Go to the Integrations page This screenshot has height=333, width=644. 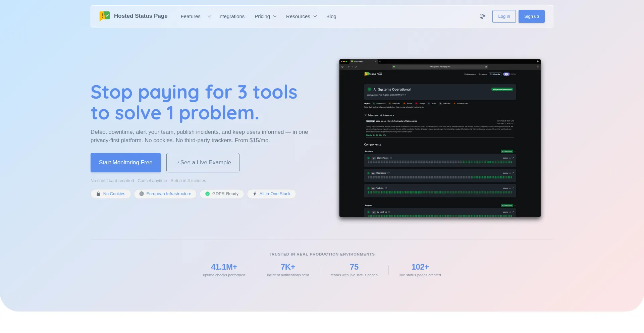231,16
